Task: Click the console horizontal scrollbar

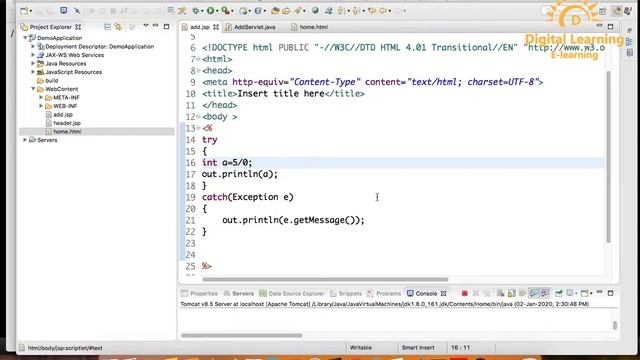Action: [242, 336]
